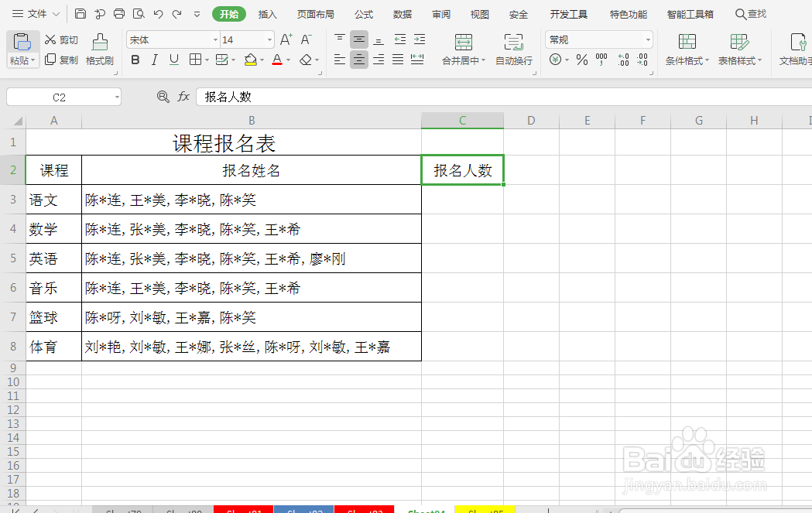
Task: Apply thousands separator style
Action: 601,60
